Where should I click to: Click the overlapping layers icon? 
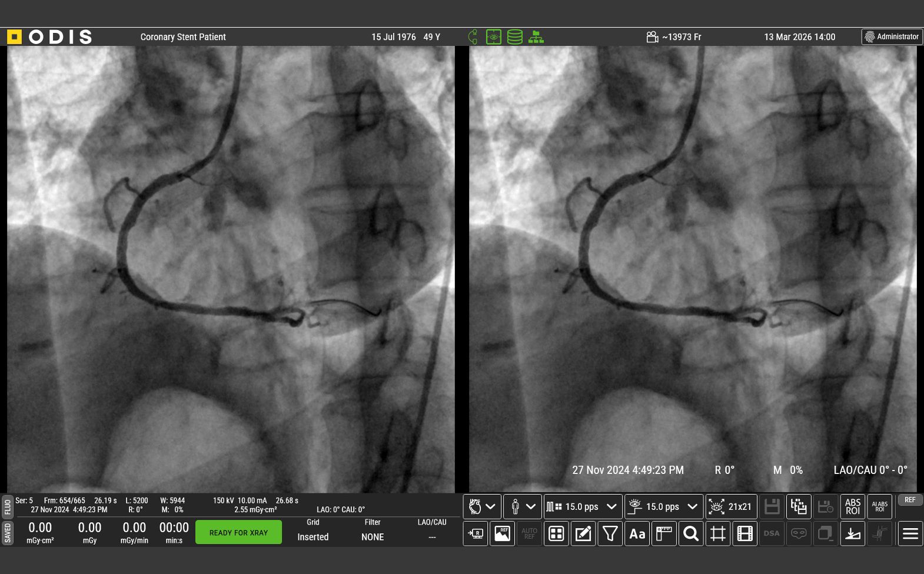[x=826, y=533]
